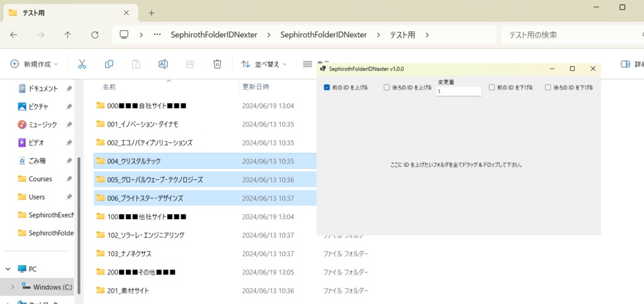The width and height of the screenshot is (644, 304).
Task: Click the ミュージック icon in sidebar
Action: (22, 125)
